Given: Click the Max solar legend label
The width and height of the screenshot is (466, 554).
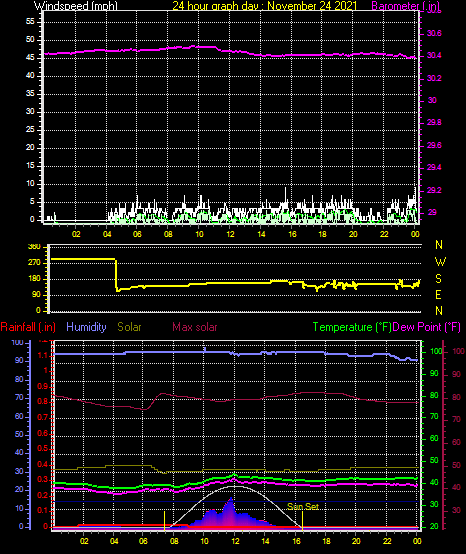Looking at the screenshot, I should pos(195,327).
